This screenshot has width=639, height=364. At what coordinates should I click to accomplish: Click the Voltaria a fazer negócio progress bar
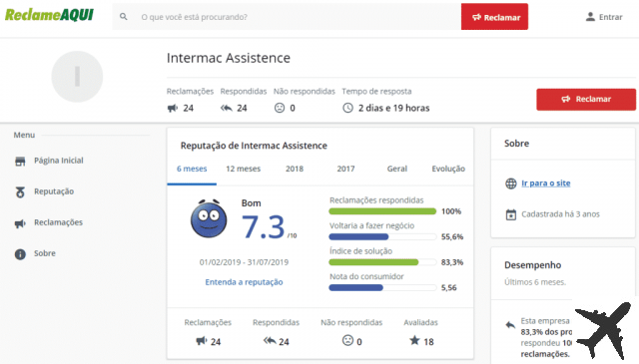pyautogui.click(x=382, y=236)
